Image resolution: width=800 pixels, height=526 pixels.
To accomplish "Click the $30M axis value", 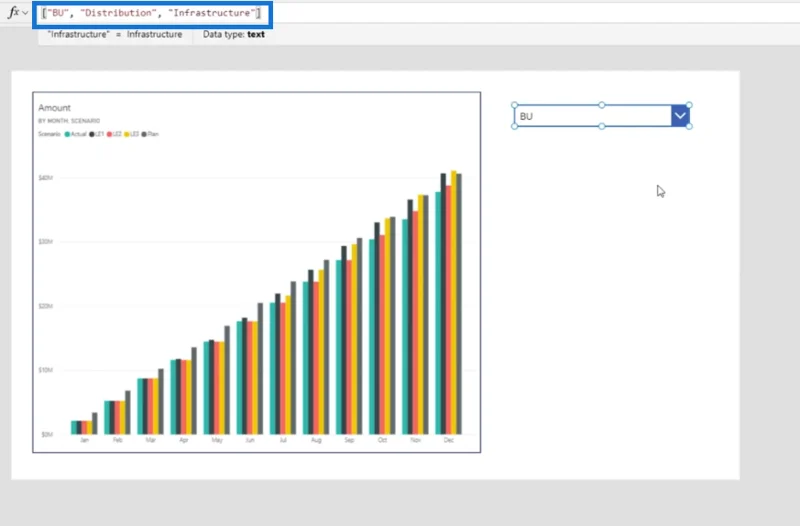I will (x=45, y=241).
